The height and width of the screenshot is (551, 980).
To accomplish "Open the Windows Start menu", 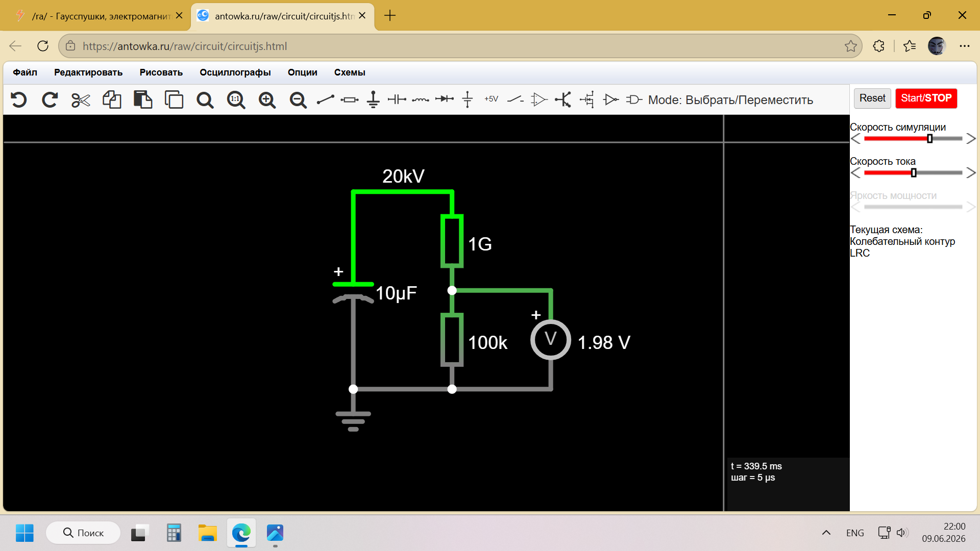I will click(24, 533).
